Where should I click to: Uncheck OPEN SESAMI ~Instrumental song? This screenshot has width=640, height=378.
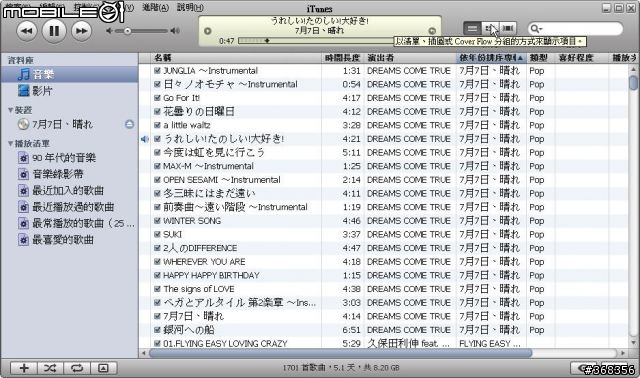click(157, 180)
